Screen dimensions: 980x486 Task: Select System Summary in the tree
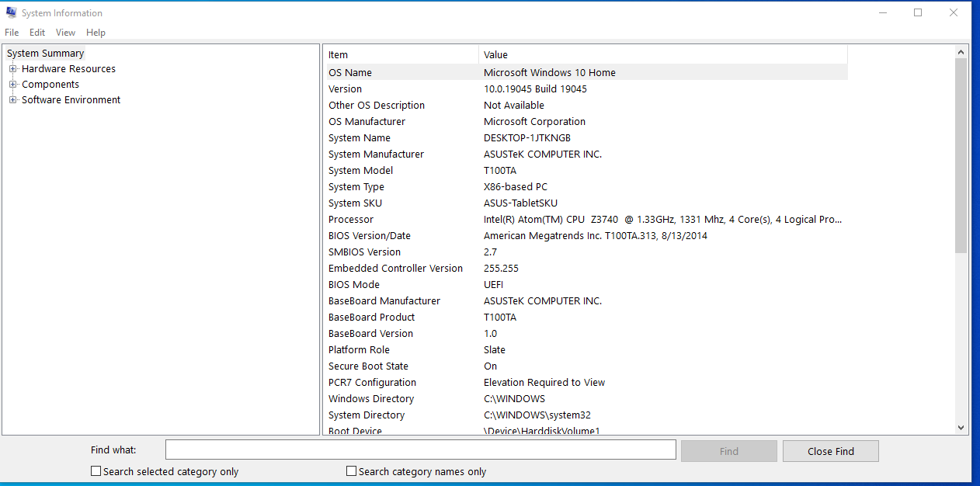click(x=45, y=54)
